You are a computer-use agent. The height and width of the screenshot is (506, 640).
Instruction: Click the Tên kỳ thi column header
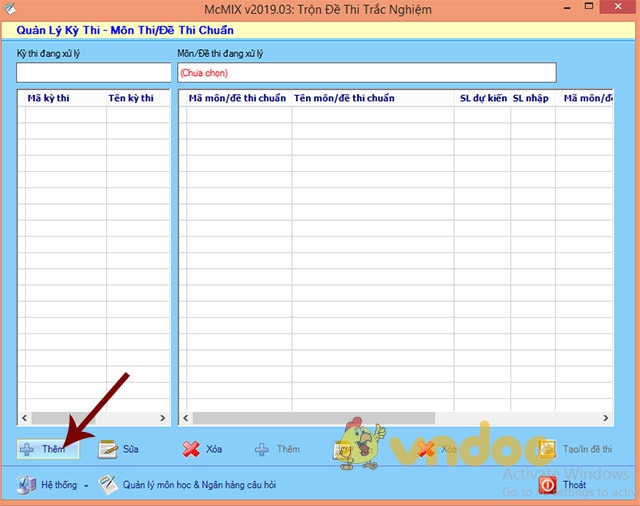(132, 98)
